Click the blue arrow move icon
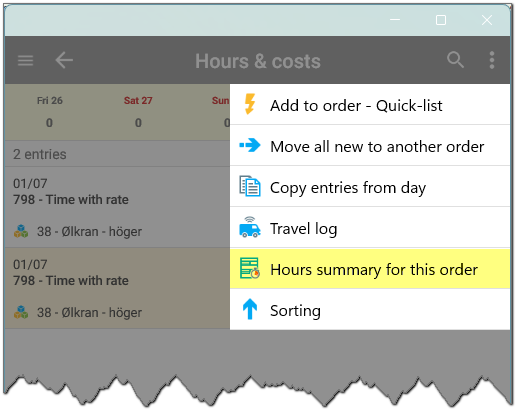The image size is (516, 416). pyautogui.click(x=250, y=145)
